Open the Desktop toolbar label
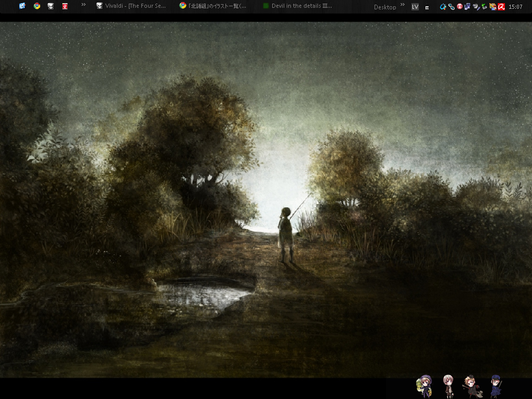Viewport: 532px width, 399px height. (385, 7)
